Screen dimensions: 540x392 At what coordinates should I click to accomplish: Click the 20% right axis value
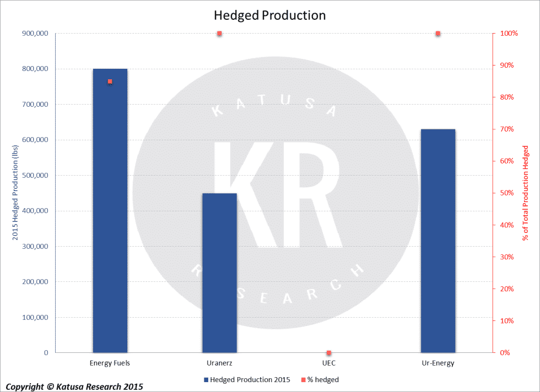(x=507, y=288)
